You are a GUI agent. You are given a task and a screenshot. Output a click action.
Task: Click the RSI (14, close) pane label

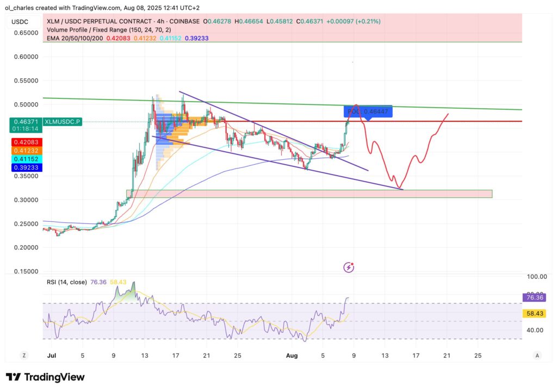coord(68,282)
